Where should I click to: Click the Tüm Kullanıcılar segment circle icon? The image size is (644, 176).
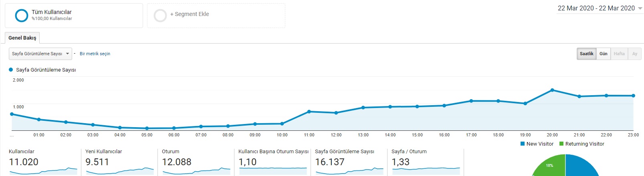[21, 16]
